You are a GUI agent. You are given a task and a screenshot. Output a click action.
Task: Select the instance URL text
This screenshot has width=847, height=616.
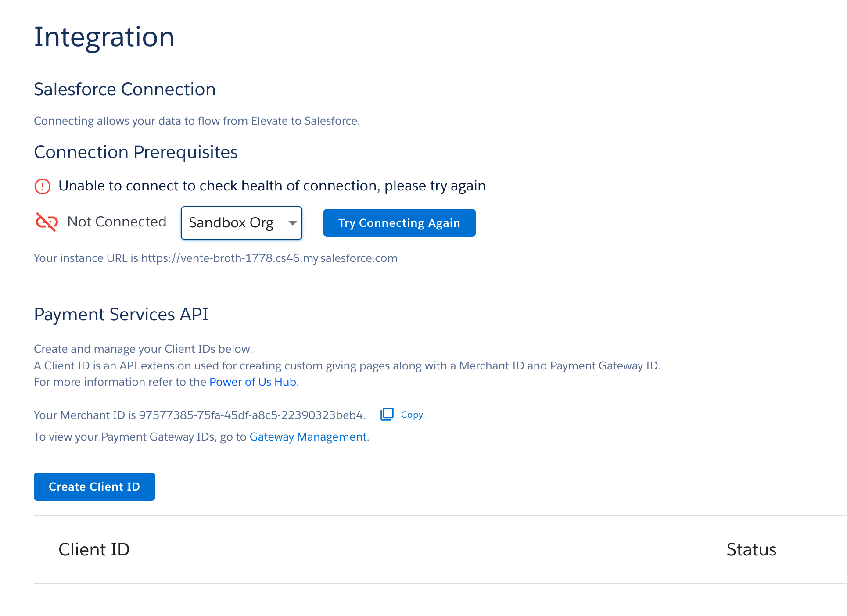tap(215, 258)
